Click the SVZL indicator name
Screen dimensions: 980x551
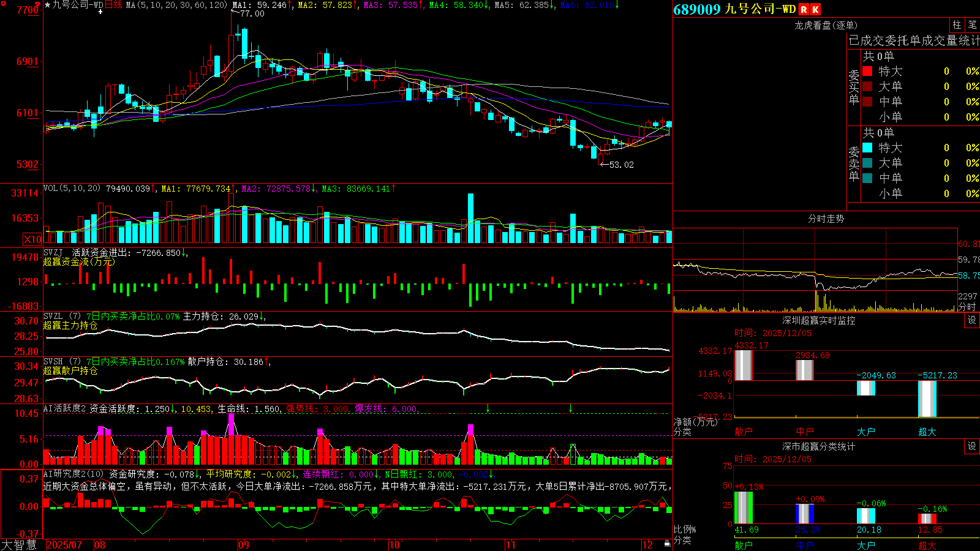(53, 316)
